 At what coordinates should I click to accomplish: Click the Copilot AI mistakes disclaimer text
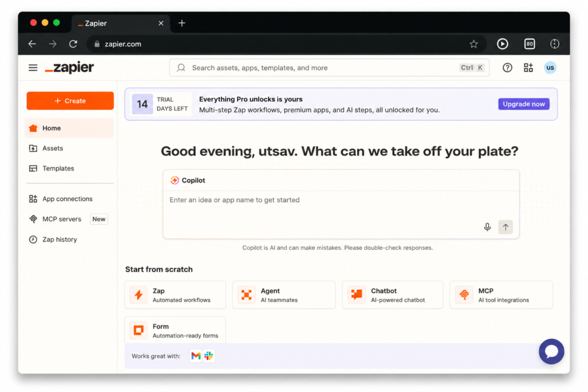click(x=338, y=248)
